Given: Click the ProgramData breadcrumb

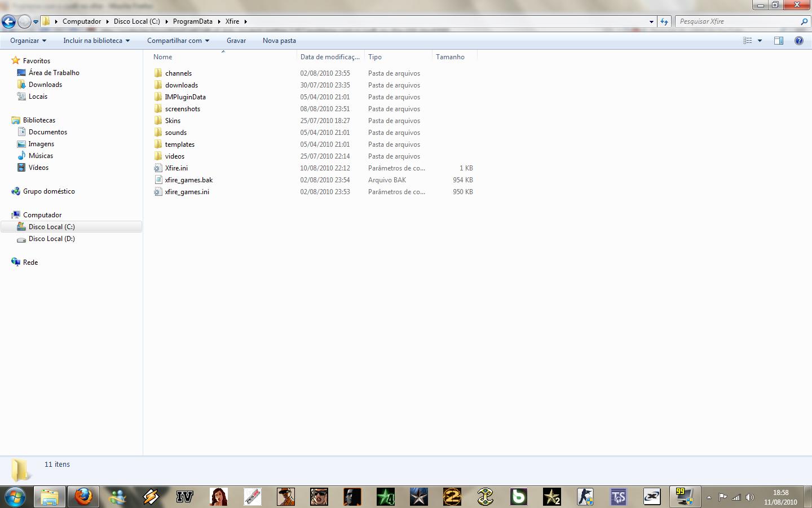Looking at the screenshot, I should coord(193,21).
